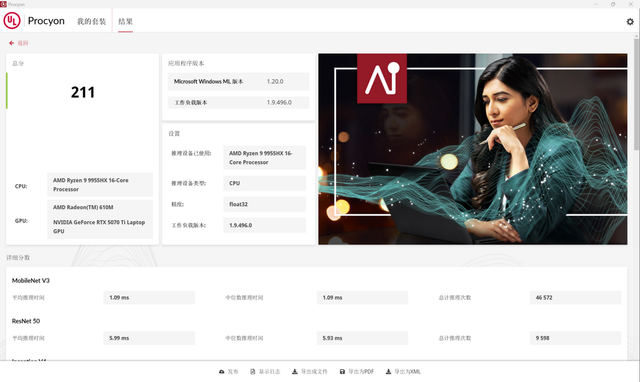Click the MobileNet V3 inference count 46 572
Viewport: 640px width, 382px height.
[x=576, y=298]
